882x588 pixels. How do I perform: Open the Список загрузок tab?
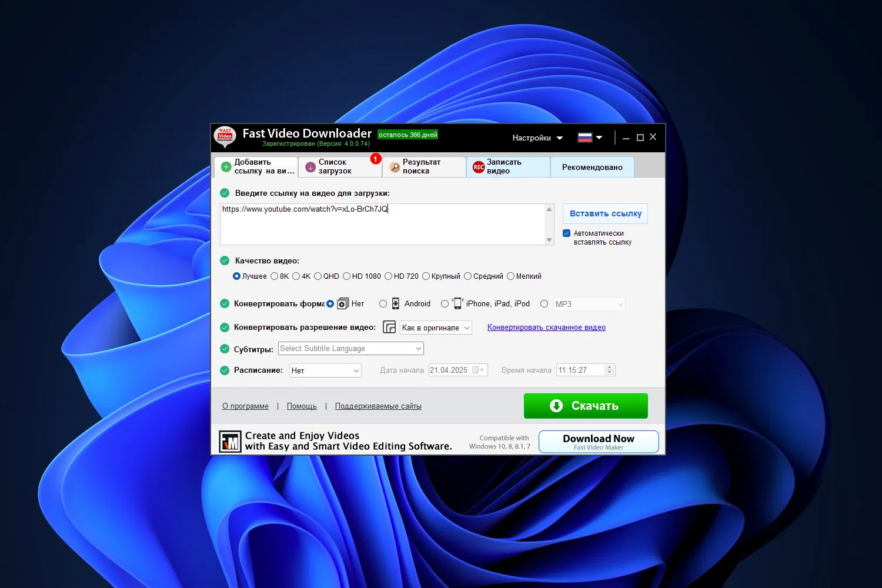coord(340,166)
